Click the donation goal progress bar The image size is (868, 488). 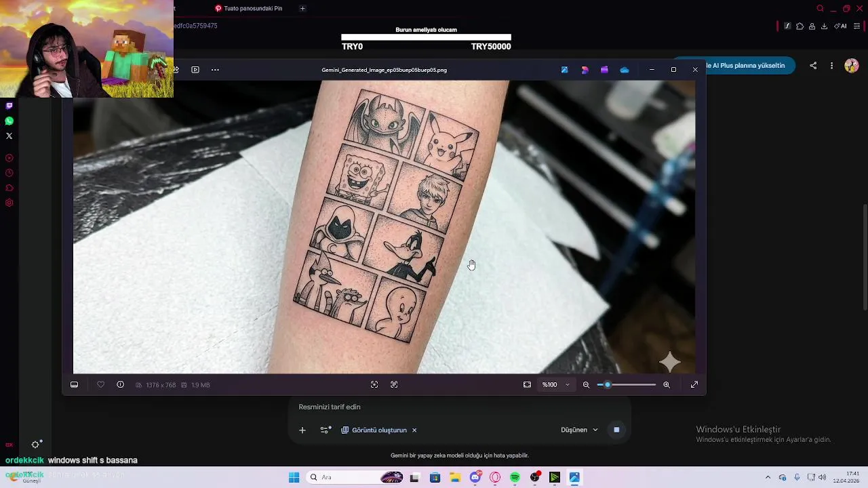click(x=426, y=38)
